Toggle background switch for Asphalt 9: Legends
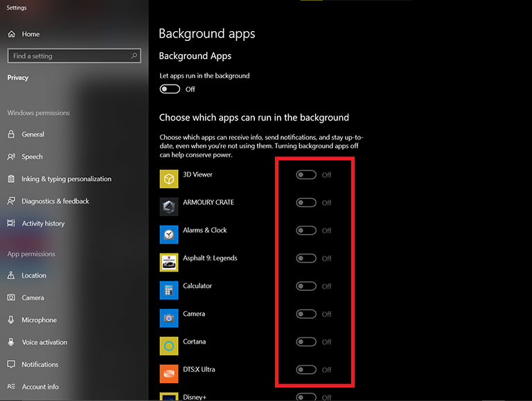This screenshot has height=401, width=532. (x=306, y=258)
